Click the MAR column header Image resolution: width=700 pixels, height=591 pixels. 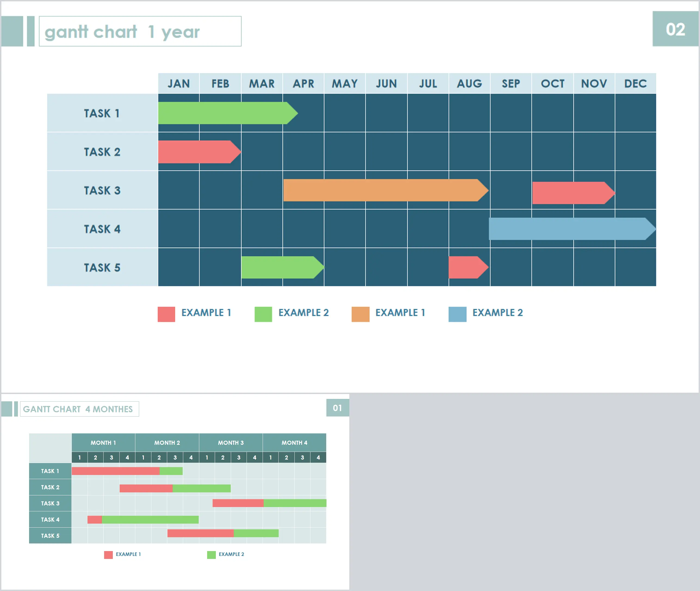pyautogui.click(x=262, y=83)
